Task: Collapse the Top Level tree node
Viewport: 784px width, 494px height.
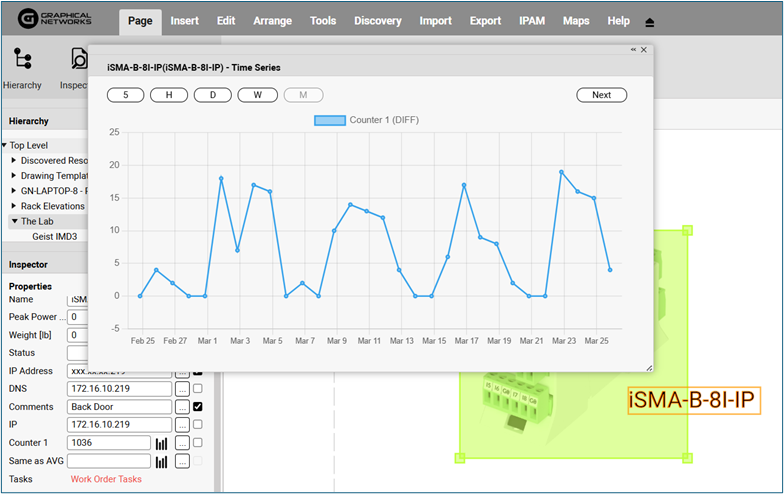Action: coord(4,146)
